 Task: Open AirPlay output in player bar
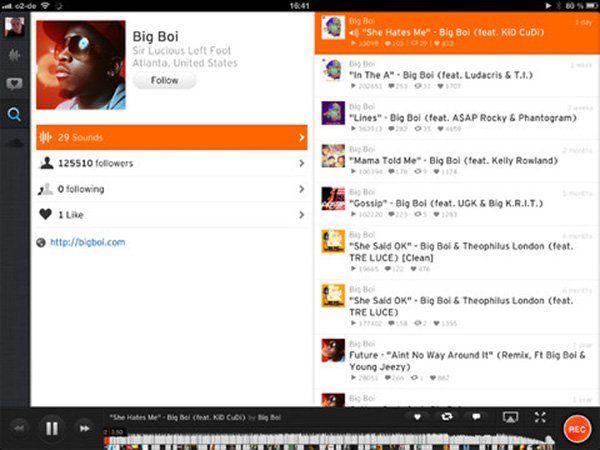510,417
